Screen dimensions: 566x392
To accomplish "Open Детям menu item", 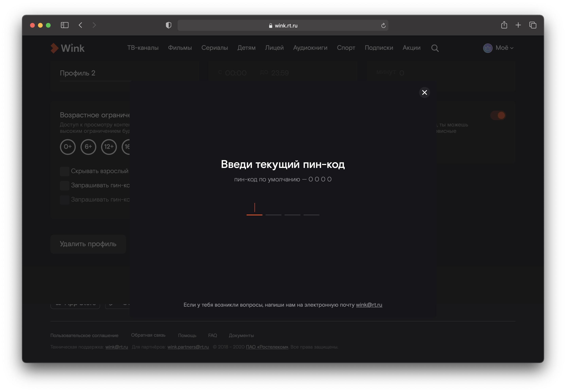I will [246, 48].
